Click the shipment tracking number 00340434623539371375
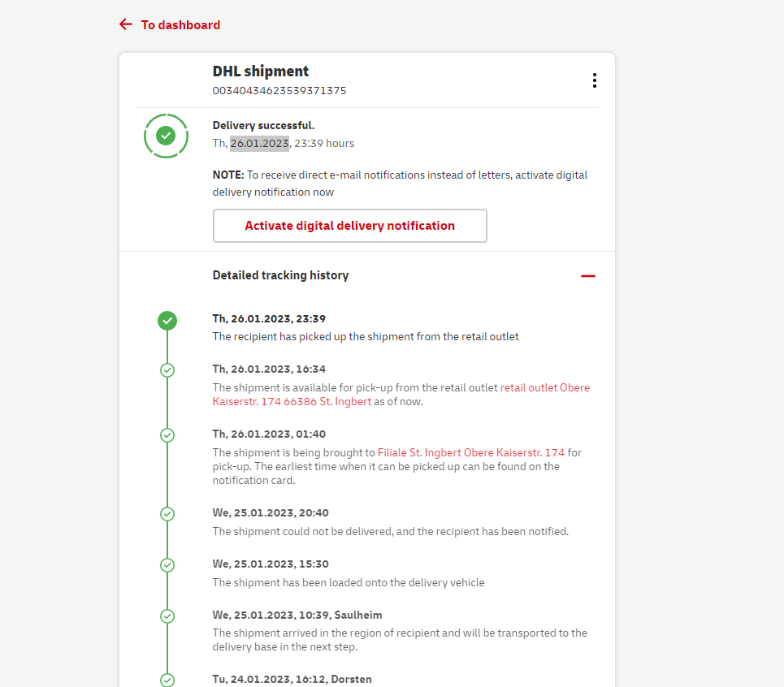 (x=279, y=90)
